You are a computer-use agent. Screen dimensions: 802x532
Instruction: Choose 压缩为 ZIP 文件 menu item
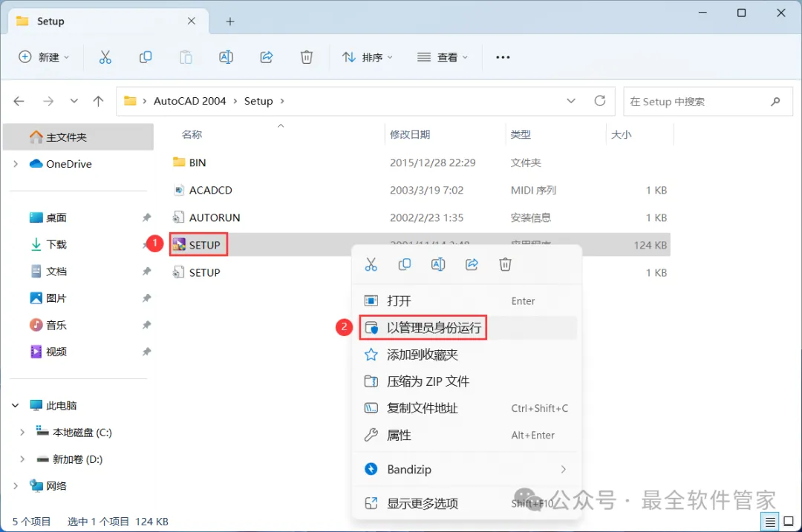coord(469,381)
